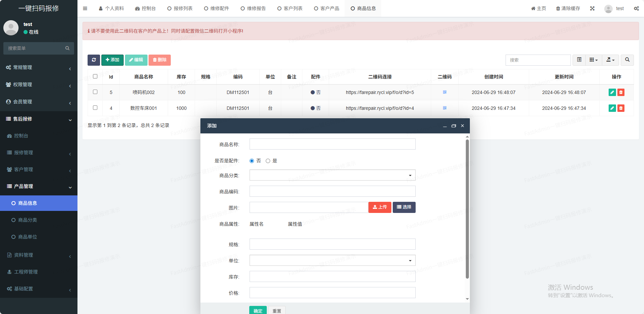The width and height of the screenshot is (644, 314).
Task: Open 商品分类 in the sidebar menu
Action: 28,220
